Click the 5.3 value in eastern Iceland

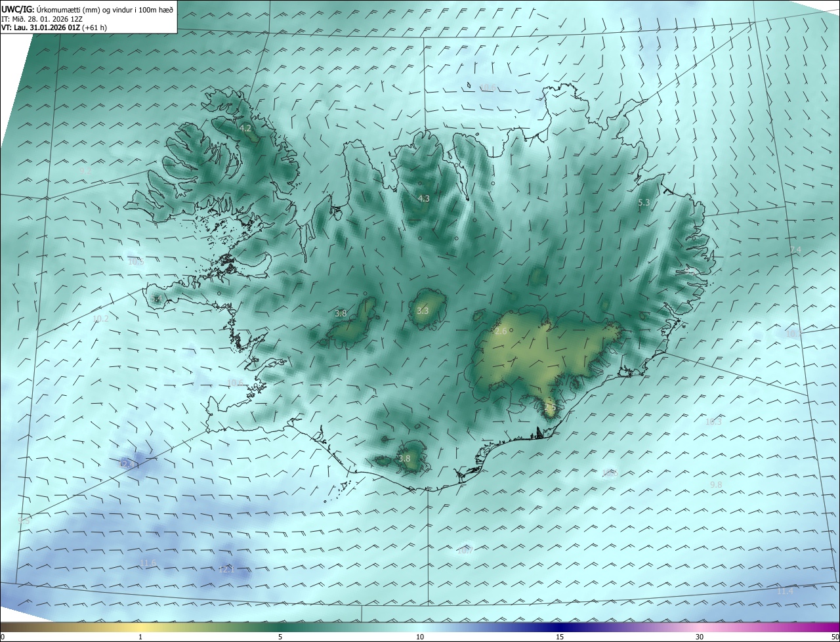[x=644, y=203]
